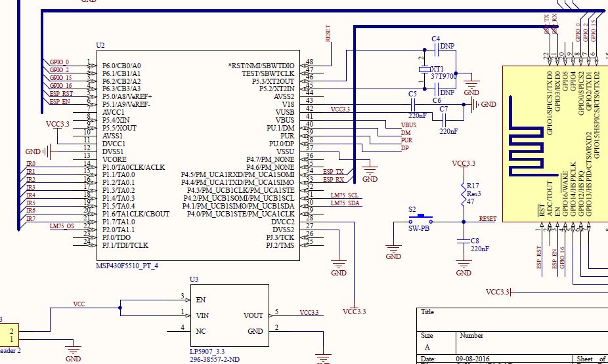Viewport: 608px width, 364px height.
Task: Select the Res3 comment on R17
Action: click(x=473, y=193)
